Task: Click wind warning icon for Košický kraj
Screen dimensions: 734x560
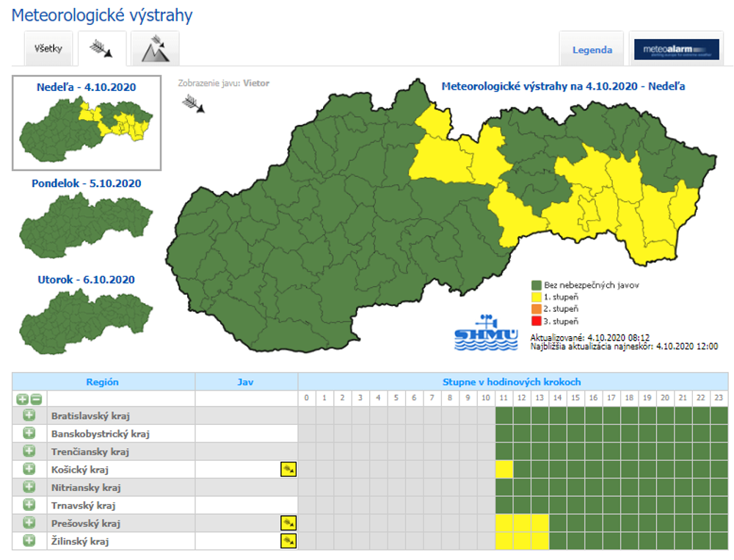Action: pos(288,469)
